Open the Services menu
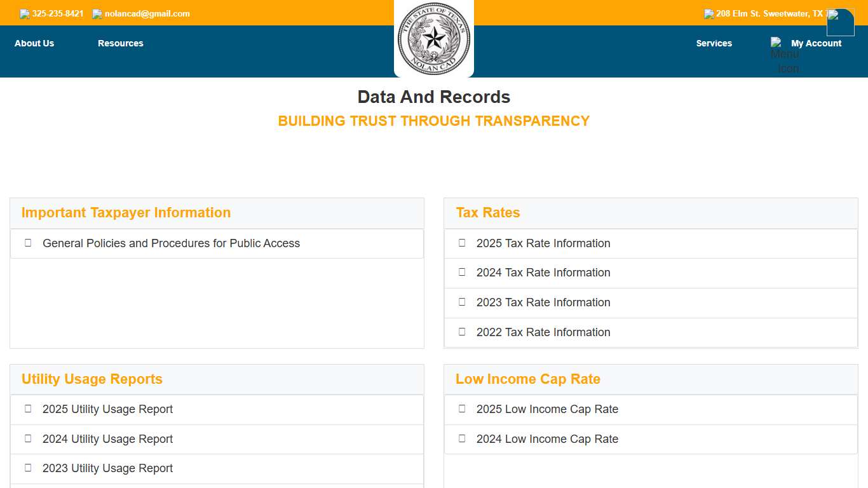Viewport: 868px width, 488px height. [714, 43]
